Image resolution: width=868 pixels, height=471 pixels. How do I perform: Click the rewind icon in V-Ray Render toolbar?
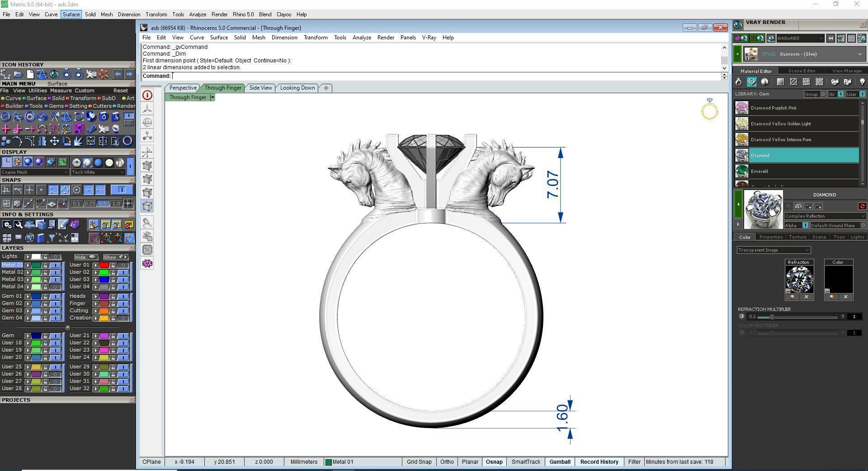pyautogui.click(x=830, y=38)
